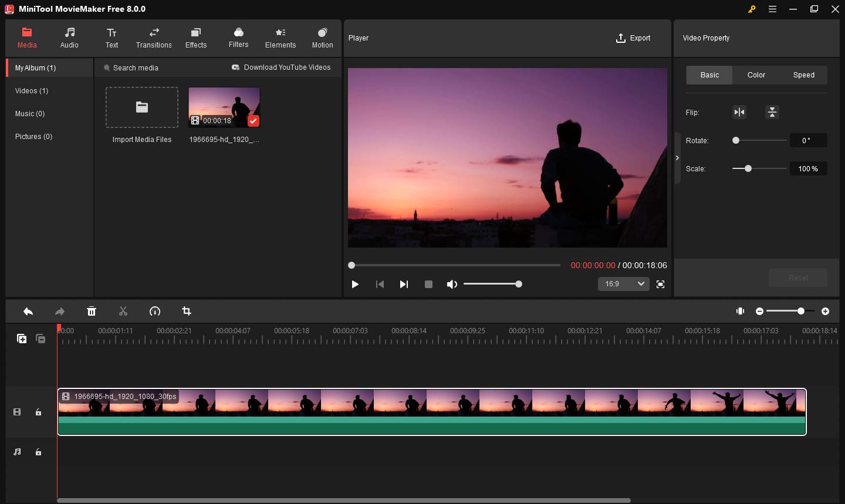Click the red checkmark on the media thumbnail

253,121
